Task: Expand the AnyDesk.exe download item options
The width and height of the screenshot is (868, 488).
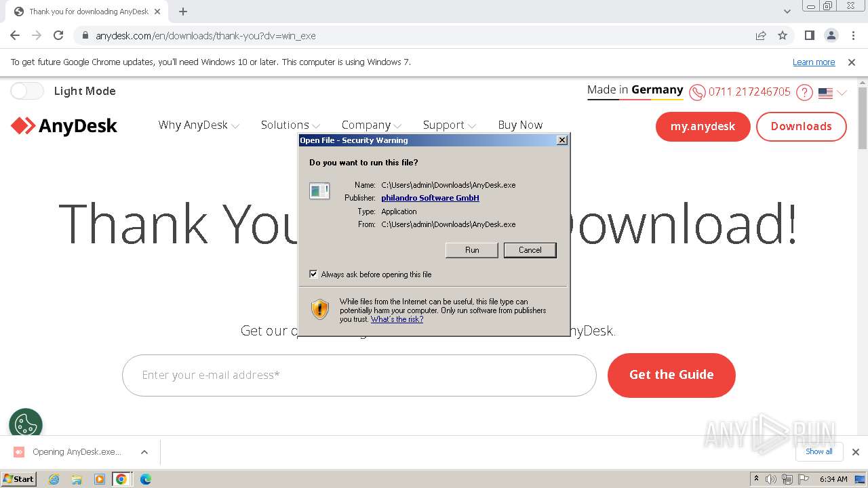Action: click(144, 452)
